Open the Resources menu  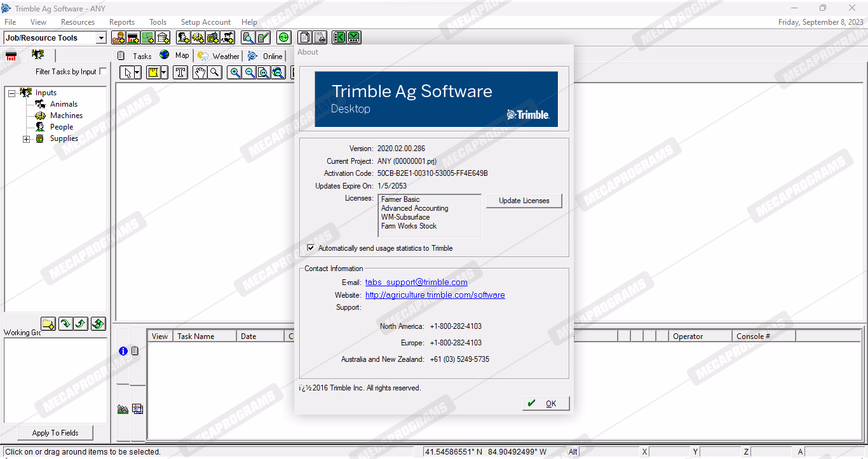(78, 22)
